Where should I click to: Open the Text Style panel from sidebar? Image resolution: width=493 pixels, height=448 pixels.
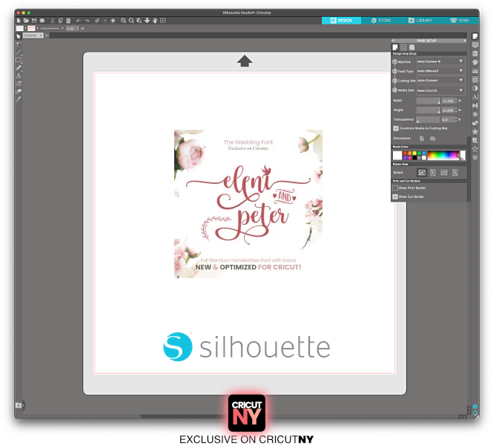click(x=475, y=97)
